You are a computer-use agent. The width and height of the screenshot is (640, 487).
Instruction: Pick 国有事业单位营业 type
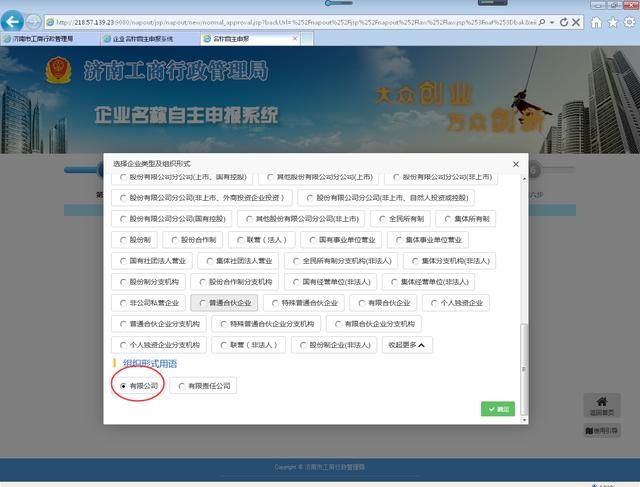[341, 240]
